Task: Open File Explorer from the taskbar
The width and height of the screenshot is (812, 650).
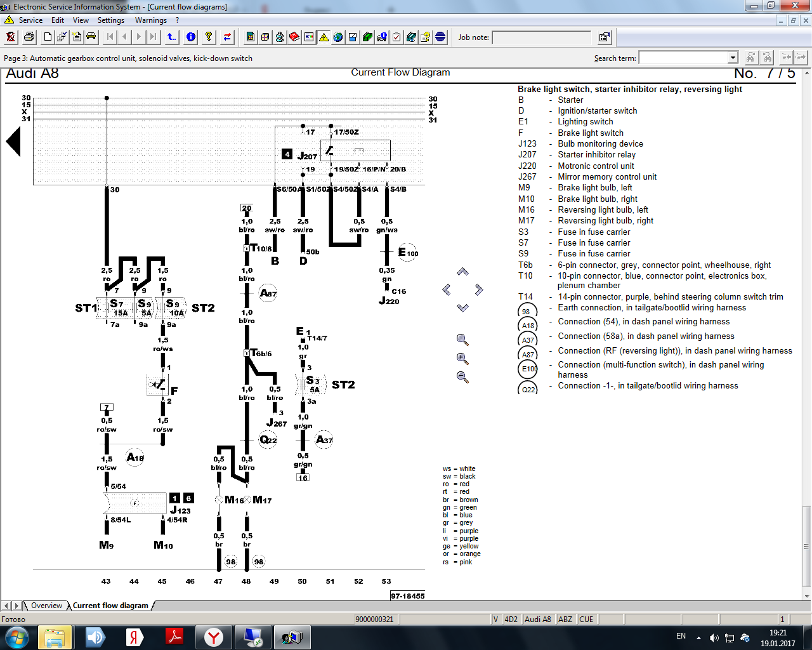Action: (55, 637)
